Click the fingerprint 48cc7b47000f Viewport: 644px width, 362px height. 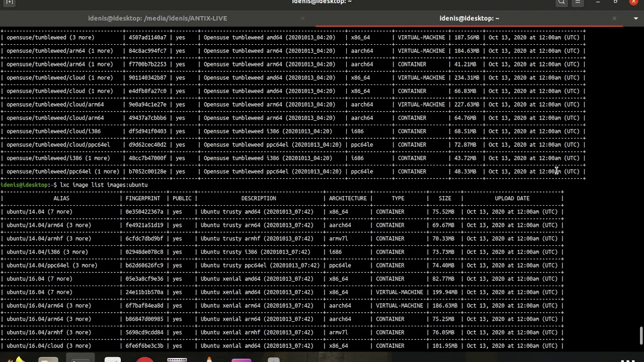point(147,158)
